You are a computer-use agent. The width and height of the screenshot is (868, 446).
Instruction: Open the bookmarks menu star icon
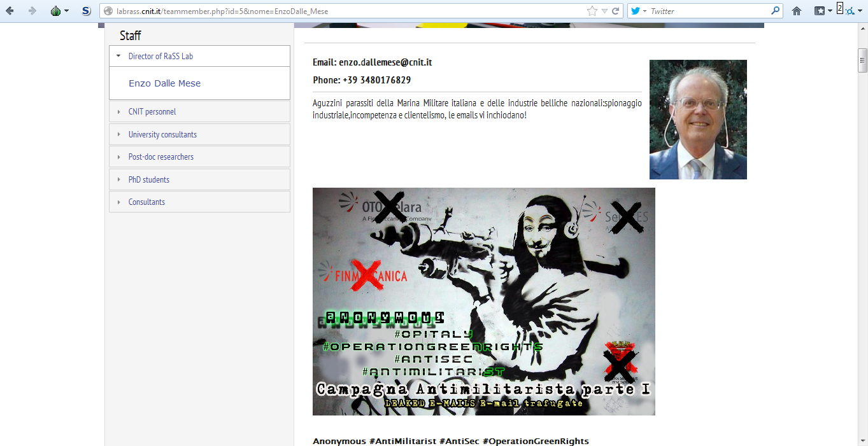tap(820, 11)
